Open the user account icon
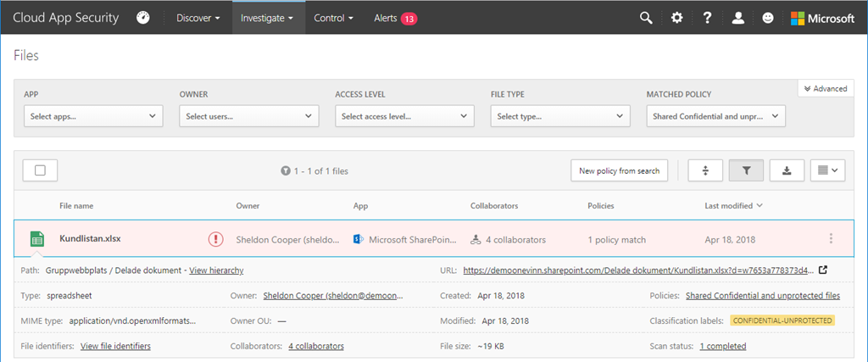 click(737, 18)
